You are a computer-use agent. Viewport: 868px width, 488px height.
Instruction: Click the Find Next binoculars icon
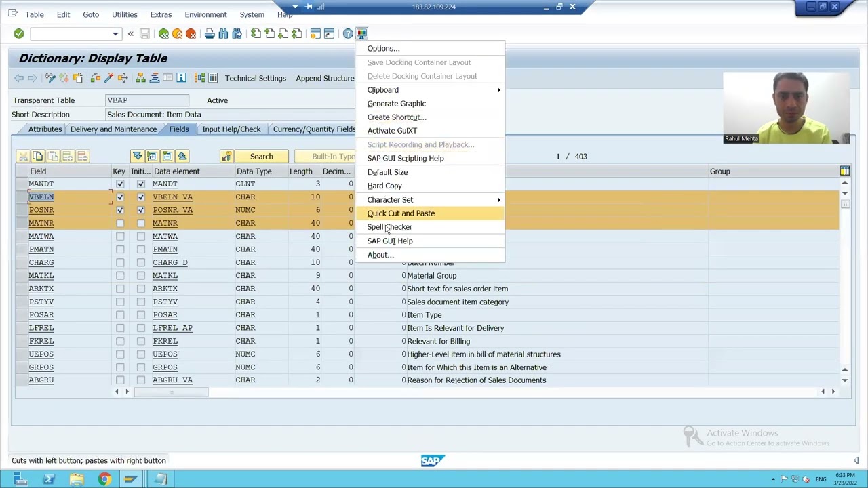[x=237, y=33]
